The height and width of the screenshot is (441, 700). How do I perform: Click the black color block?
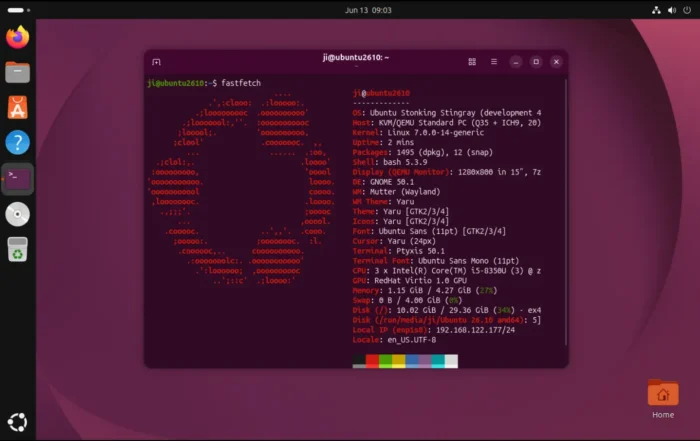(x=359, y=361)
